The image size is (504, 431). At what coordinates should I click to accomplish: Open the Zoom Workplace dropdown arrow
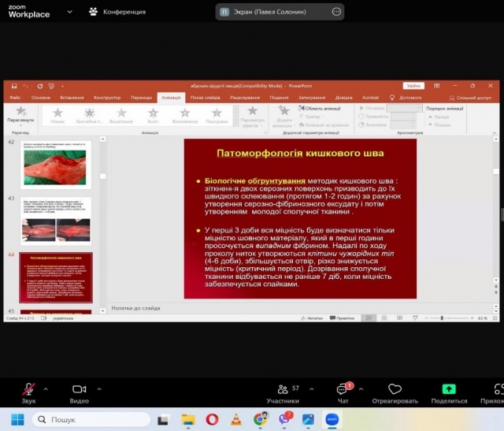pyautogui.click(x=70, y=12)
